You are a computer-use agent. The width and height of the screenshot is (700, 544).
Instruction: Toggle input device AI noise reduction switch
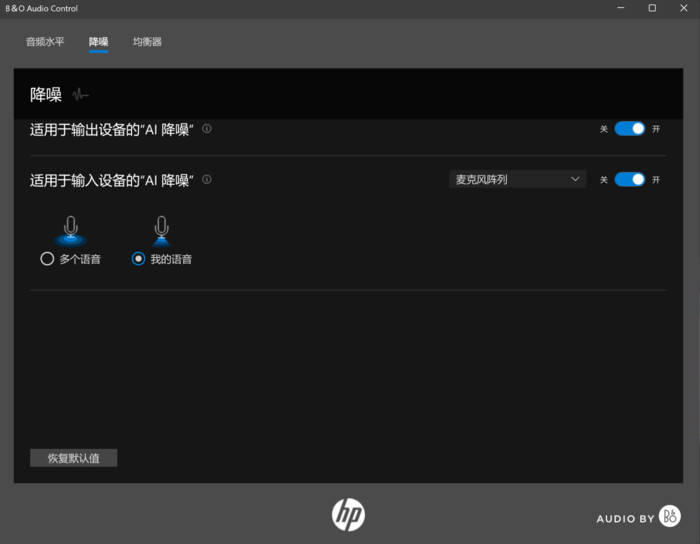tap(630, 179)
